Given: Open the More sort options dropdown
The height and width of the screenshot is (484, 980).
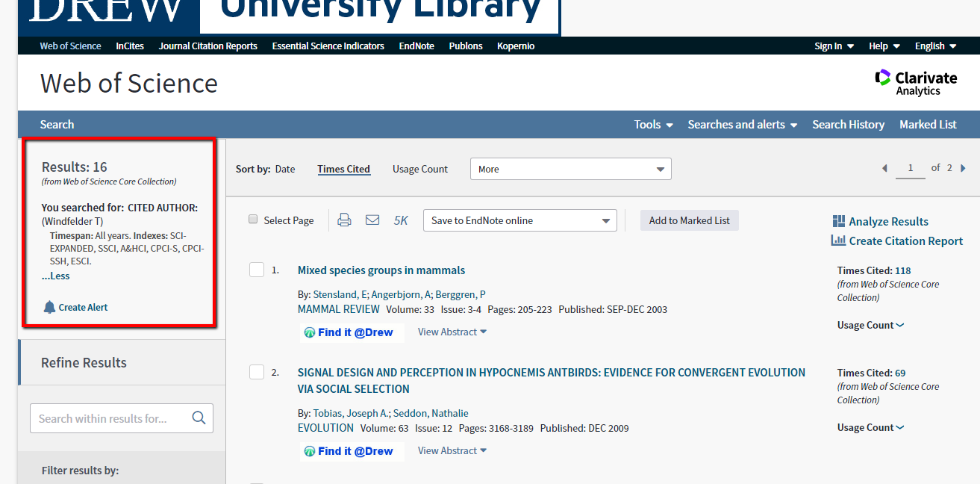Looking at the screenshot, I should point(571,169).
